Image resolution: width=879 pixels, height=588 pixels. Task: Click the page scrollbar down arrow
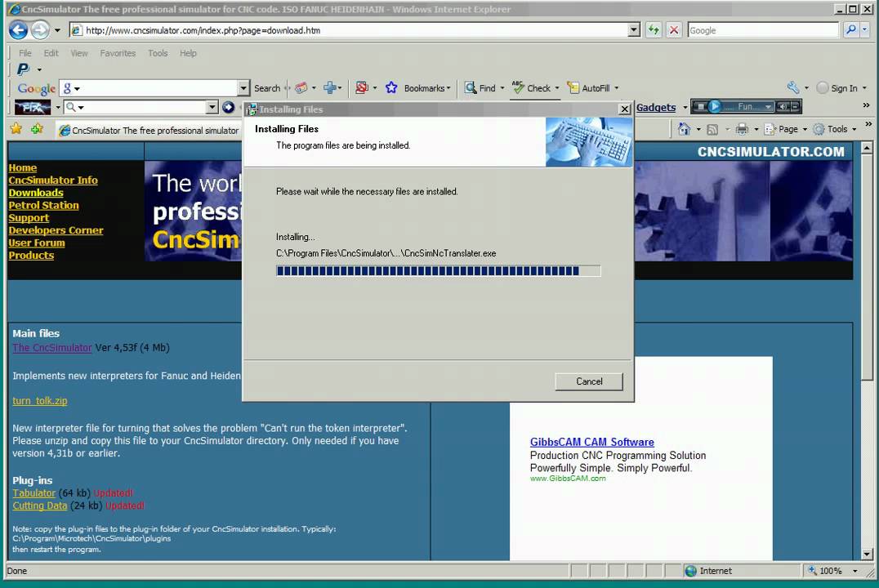(867, 555)
